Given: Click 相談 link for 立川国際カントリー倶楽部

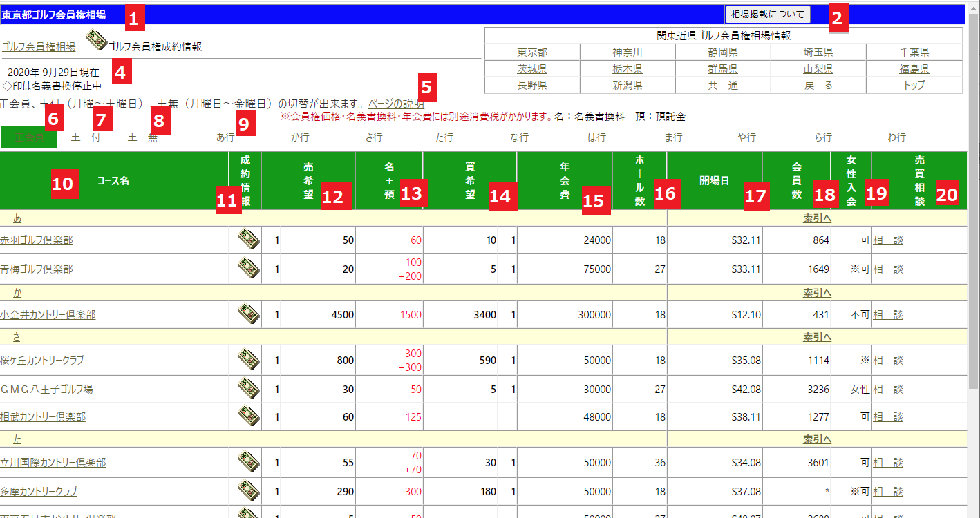Looking at the screenshot, I should pyautogui.click(x=888, y=463).
